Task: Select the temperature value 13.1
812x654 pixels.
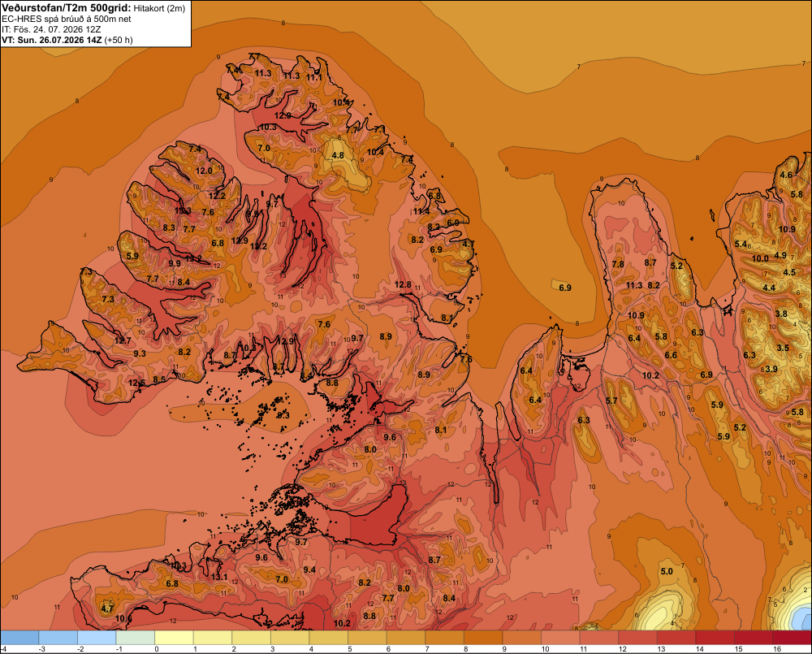Action: tap(219, 576)
